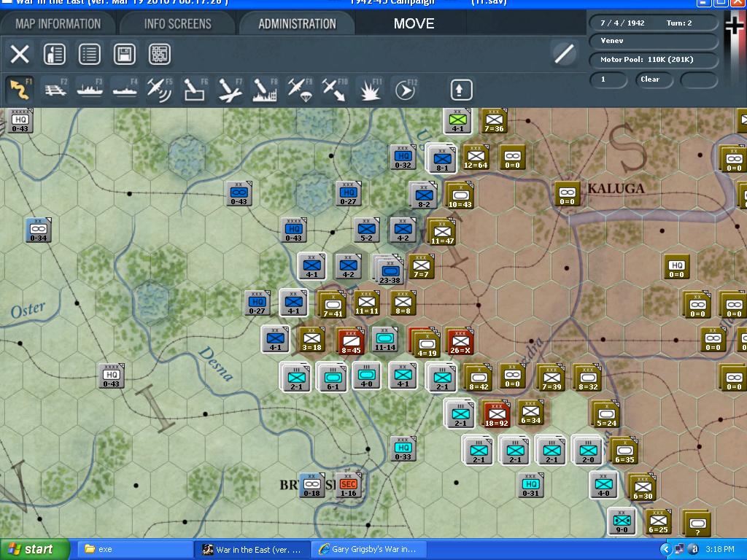The height and width of the screenshot is (560, 747).
Task: Select the F10 air transfer mode
Action: click(x=335, y=90)
